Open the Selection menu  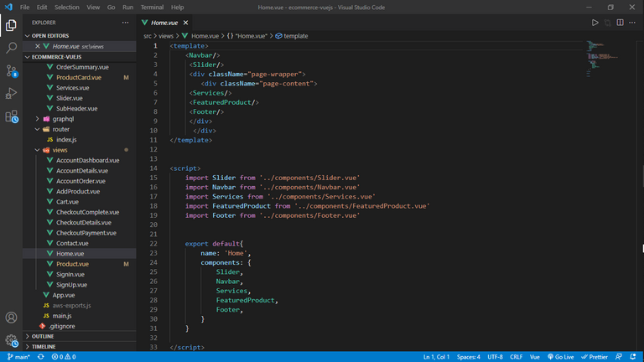[x=67, y=7]
